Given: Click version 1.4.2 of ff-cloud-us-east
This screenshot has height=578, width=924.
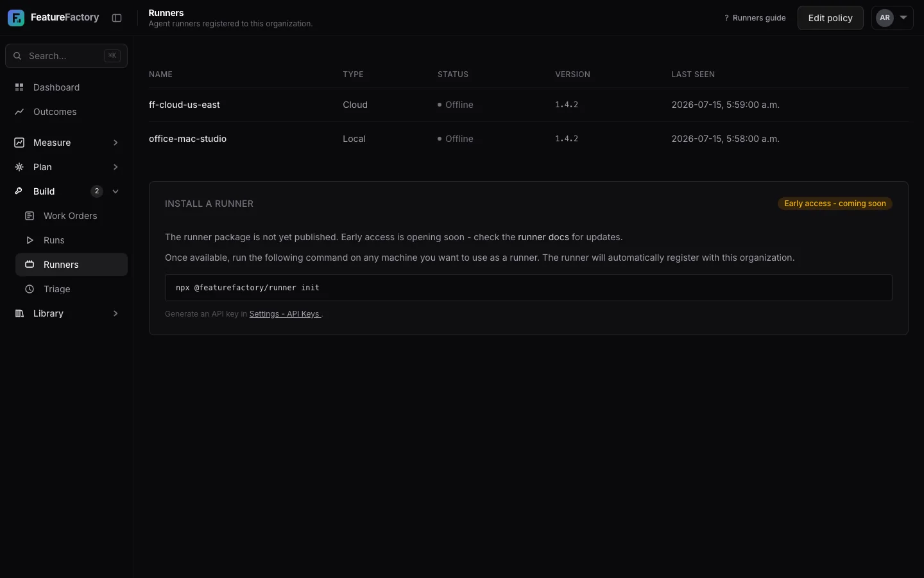Looking at the screenshot, I should tap(567, 105).
